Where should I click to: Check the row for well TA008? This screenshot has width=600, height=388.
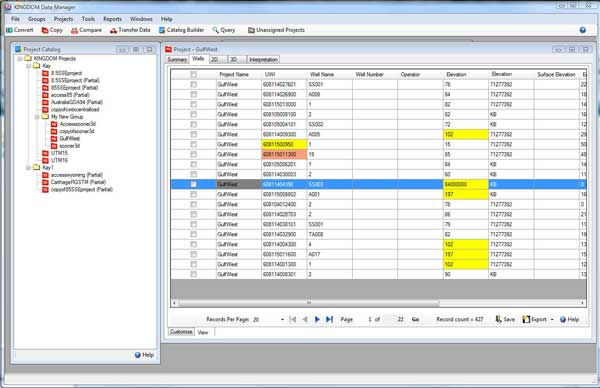coord(194,234)
